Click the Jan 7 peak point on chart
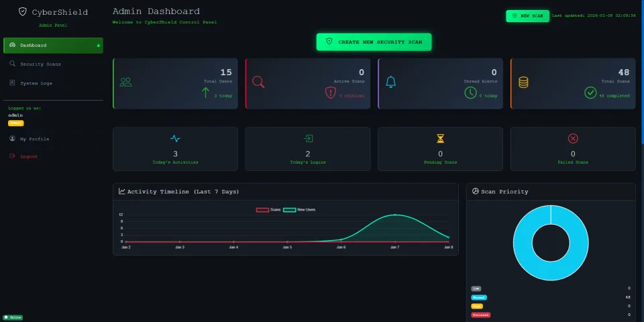The image size is (644, 322). [394, 215]
